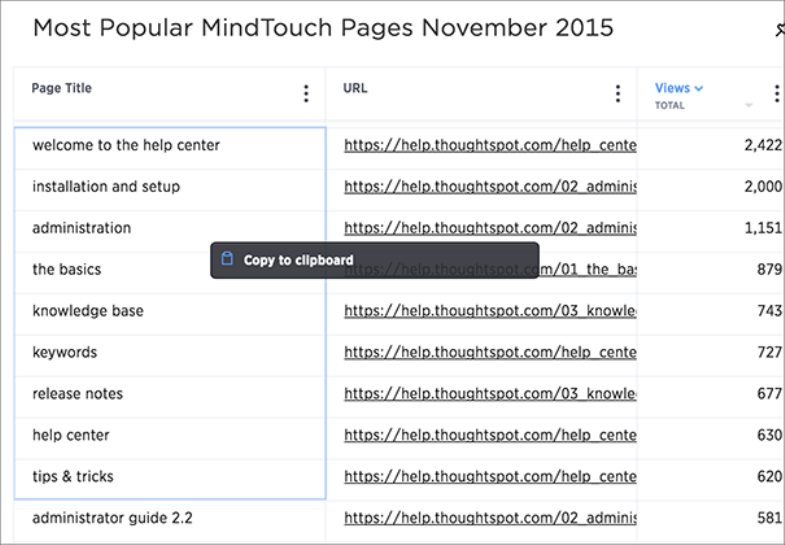
Task: Open the administrator guide 2.2 URL link
Action: coord(490,518)
